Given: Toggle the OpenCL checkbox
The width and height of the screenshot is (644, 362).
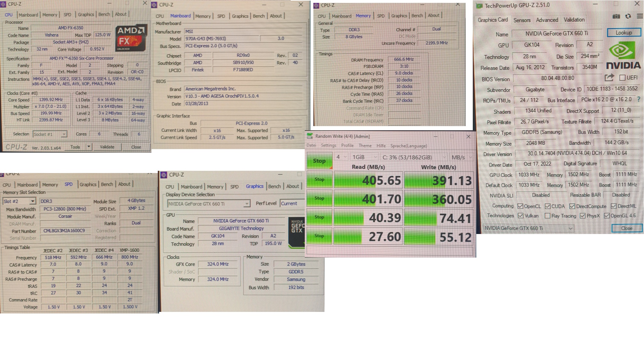Looking at the screenshot, I should 520,206.
